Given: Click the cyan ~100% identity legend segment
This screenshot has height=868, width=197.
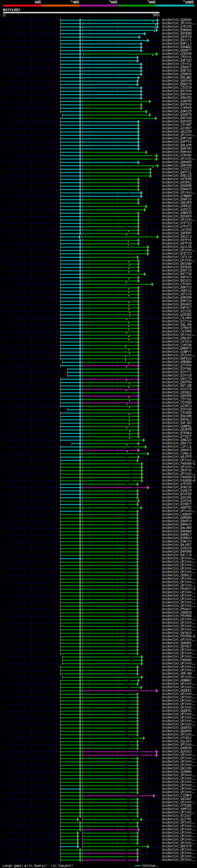Looking at the screenshot, I should point(175,6).
